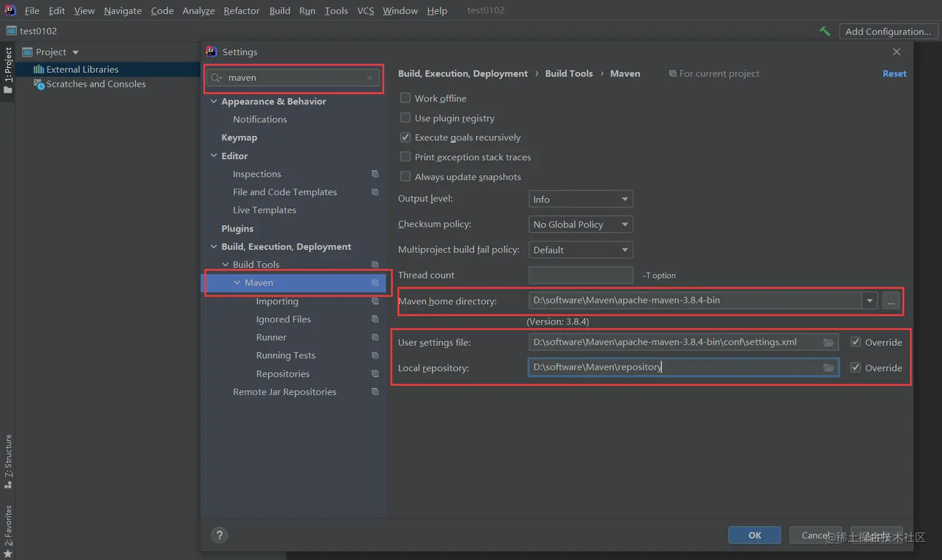Collapse the Appearance & Behavior section
942x560 pixels.
[214, 102]
